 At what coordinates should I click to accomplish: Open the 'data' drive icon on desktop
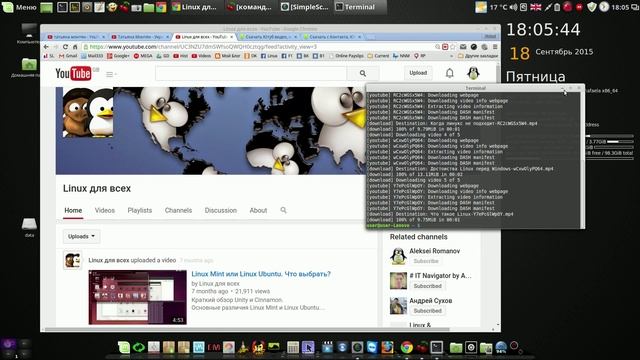[x=29, y=227]
